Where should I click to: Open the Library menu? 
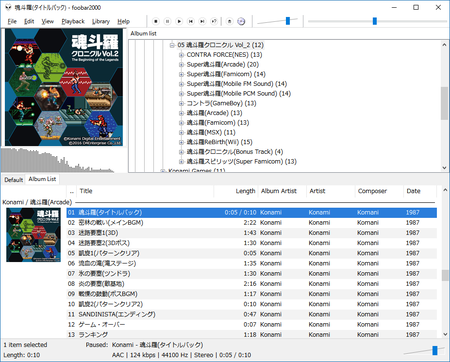click(101, 21)
